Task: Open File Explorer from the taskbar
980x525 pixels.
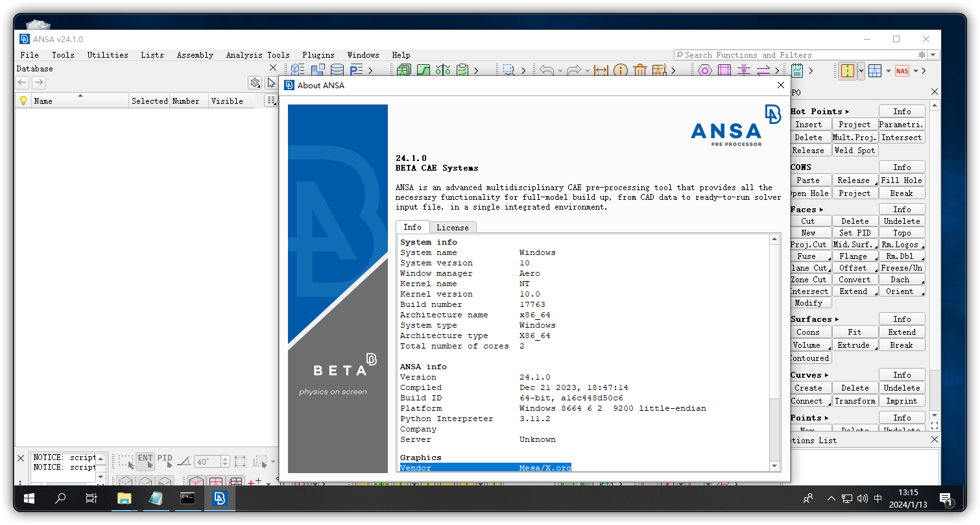Action: click(124, 498)
